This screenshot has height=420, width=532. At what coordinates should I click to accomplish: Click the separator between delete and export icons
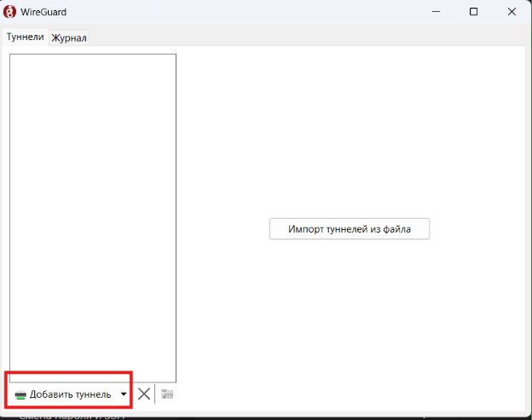click(x=155, y=394)
